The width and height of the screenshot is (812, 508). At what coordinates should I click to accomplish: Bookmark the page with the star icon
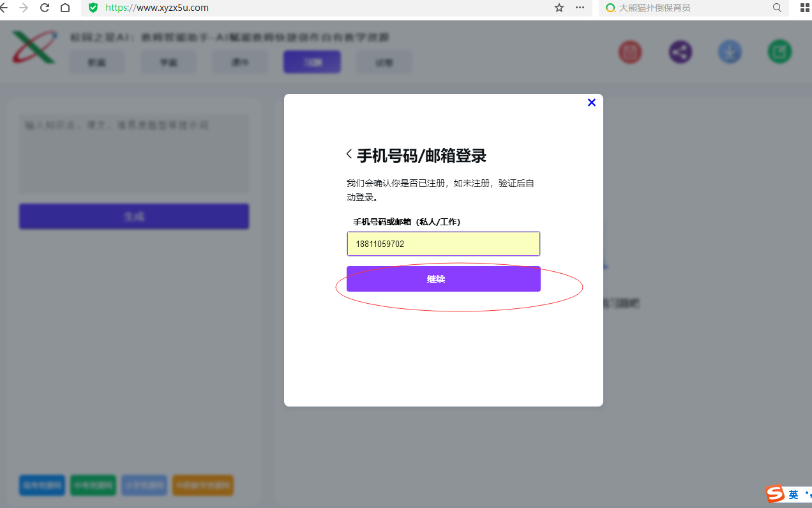(559, 8)
